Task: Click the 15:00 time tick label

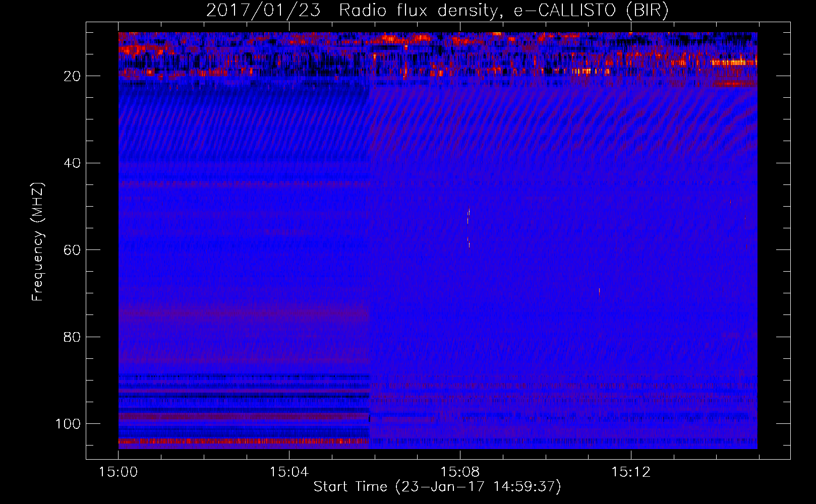Action: (x=118, y=472)
